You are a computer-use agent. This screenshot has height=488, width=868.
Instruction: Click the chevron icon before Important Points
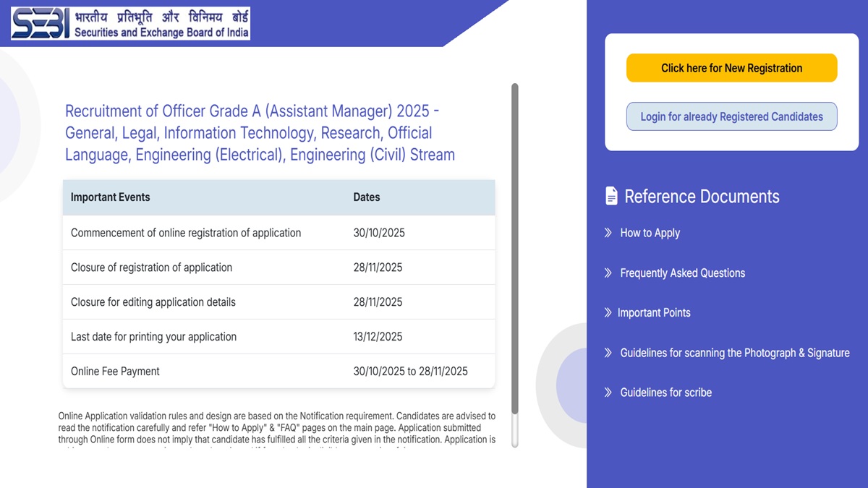click(608, 312)
